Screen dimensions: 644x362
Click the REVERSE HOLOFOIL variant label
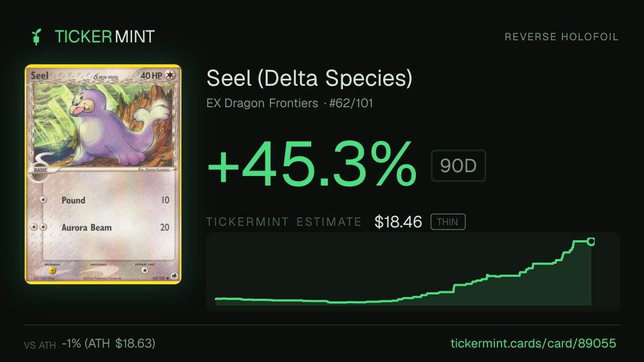coord(562,37)
